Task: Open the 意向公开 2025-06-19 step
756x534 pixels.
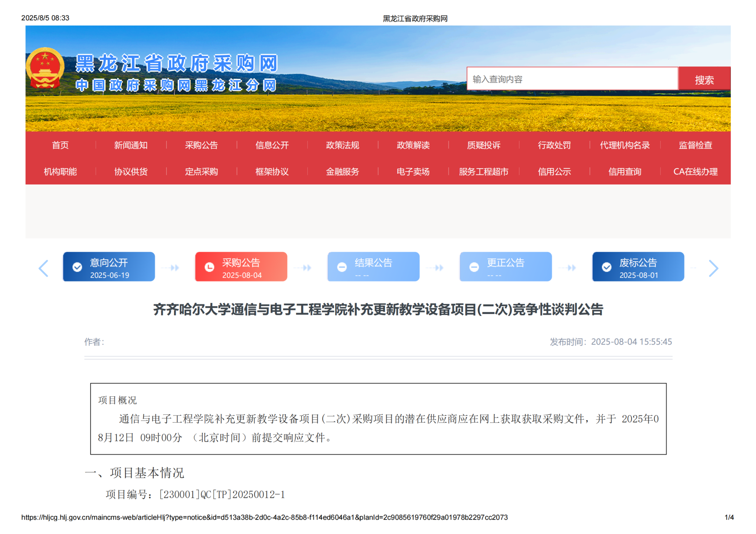Action: tap(109, 267)
